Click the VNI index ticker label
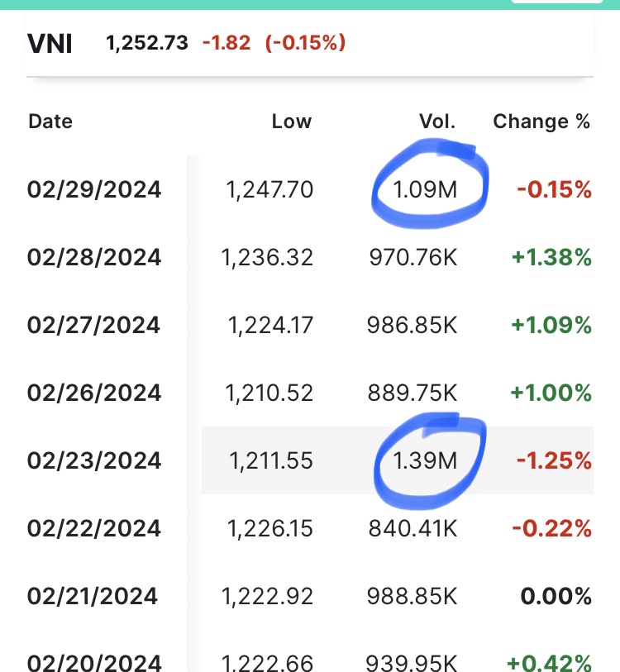This screenshot has height=672, width=620. [50, 42]
